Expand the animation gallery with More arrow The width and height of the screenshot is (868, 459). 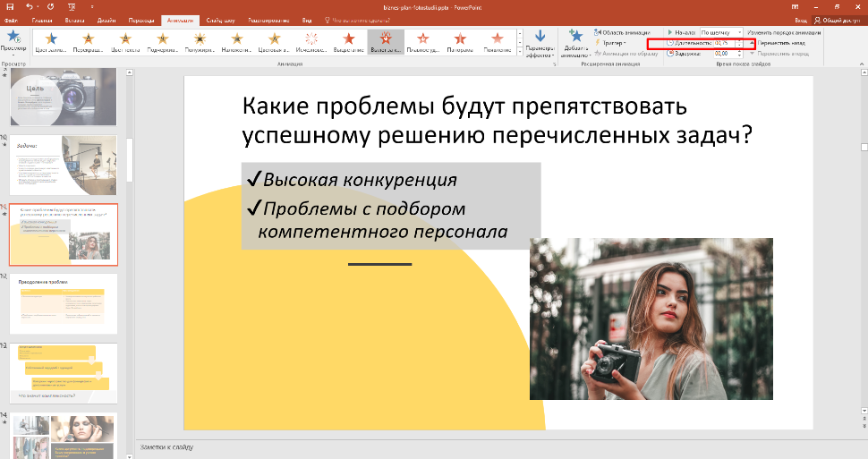tap(519, 52)
